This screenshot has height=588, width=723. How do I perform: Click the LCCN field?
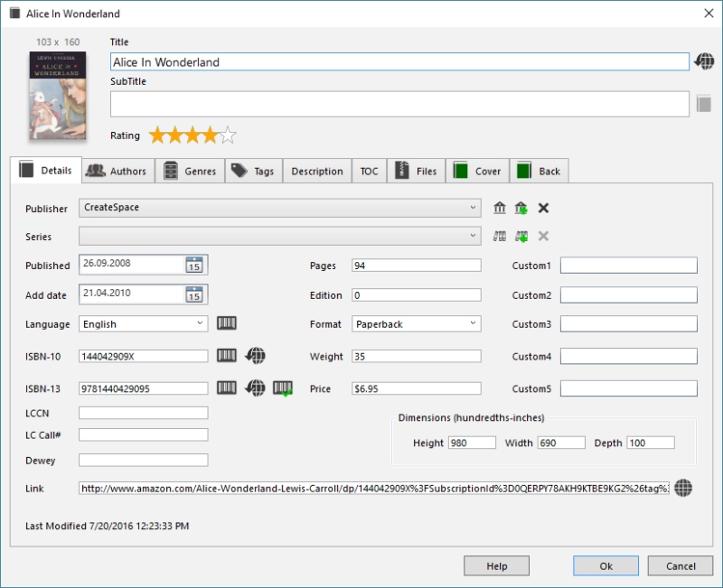pyautogui.click(x=144, y=413)
